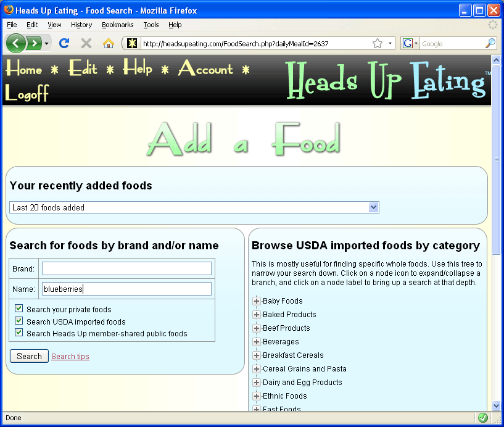Expand the Ethnic Foods node

coord(257,396)
